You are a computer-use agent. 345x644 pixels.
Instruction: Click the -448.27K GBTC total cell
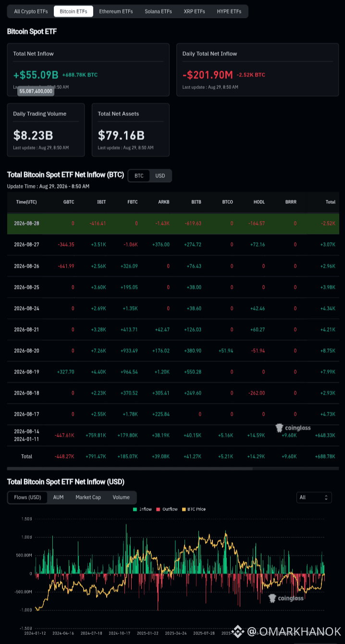[x=63, y=456]
